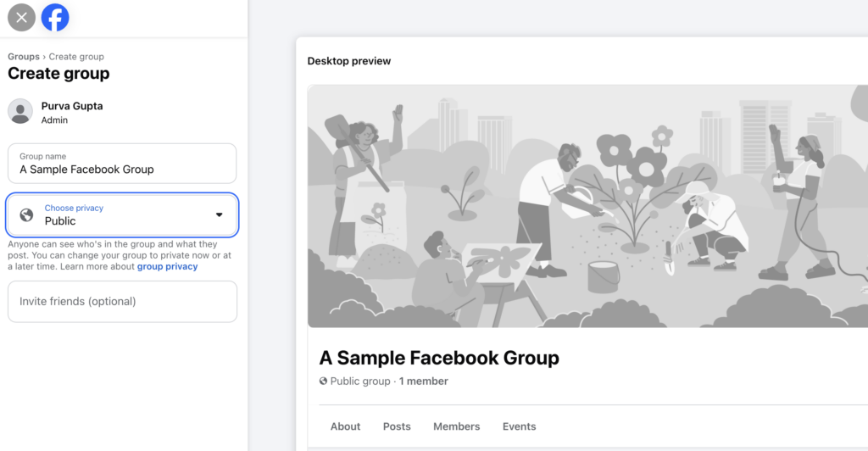The width and height of the screenshot is (868, 451).
Task: Click the gardening cover illustration
Action: click(585, 205)
